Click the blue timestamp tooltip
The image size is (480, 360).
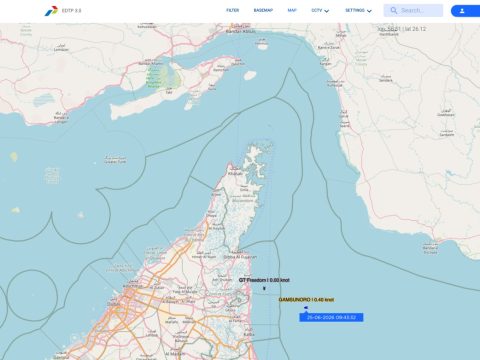[x=331, y=317]
